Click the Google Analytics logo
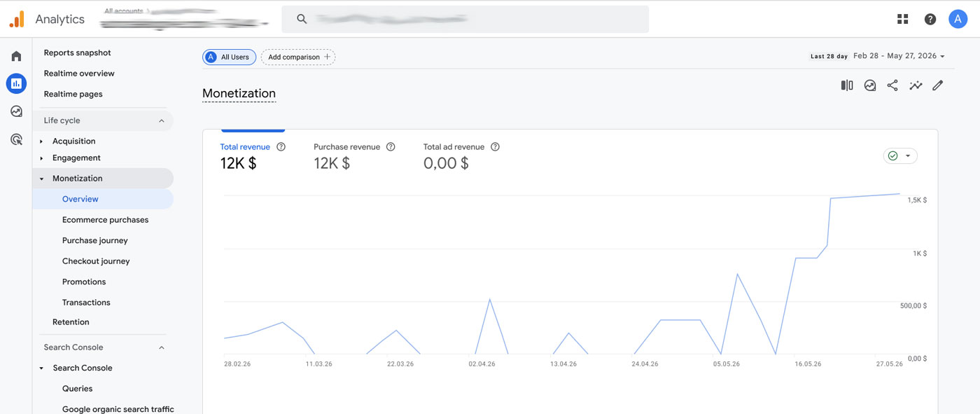The height and width of the screenshot is (414, 980). coord(17,19)
